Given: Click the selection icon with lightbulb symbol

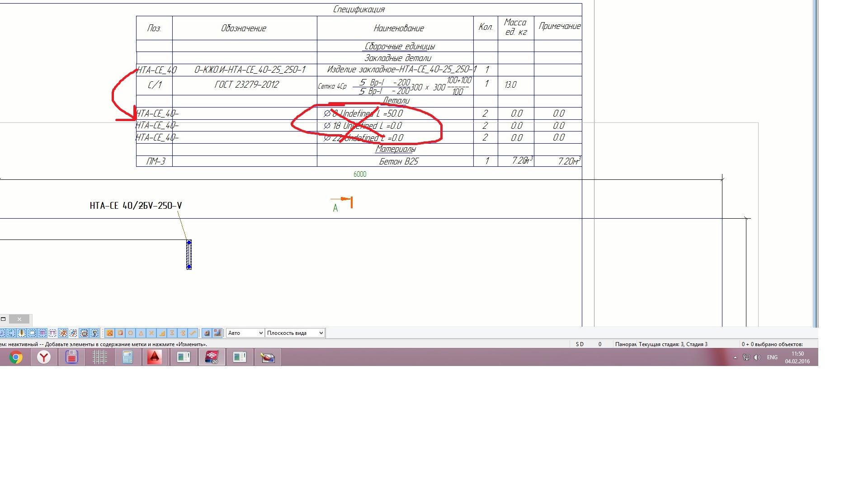Looking at the screenshot, I should [94, 333].
